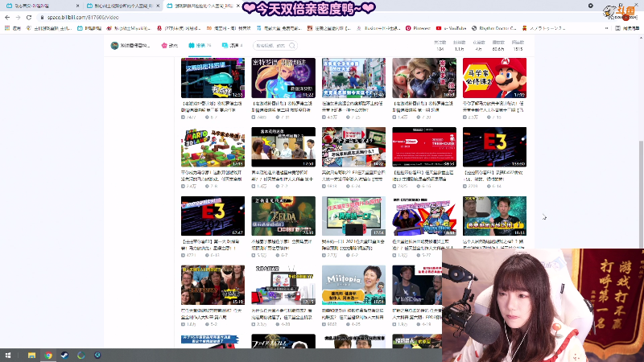The width and height of the screenshot is (644, 362).
Task: Click the browser forward arrow
Action: click(x=18, y=17)
